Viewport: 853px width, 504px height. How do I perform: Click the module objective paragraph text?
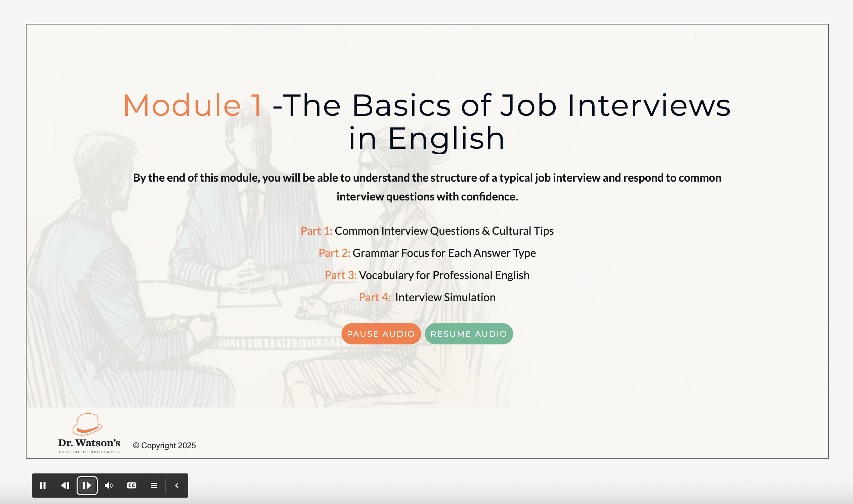pos(427,187)
